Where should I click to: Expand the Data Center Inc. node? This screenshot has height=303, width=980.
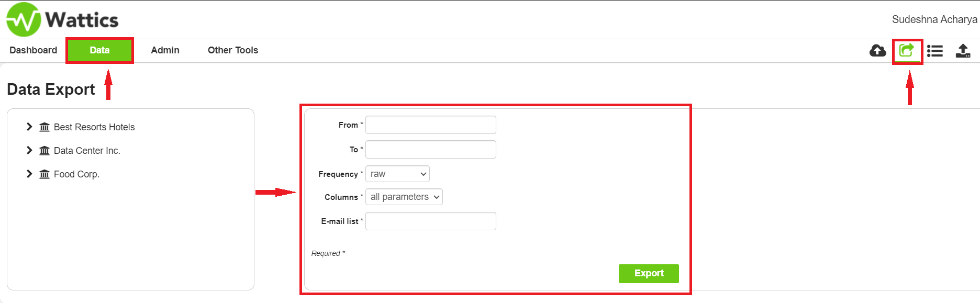point(29,150)
